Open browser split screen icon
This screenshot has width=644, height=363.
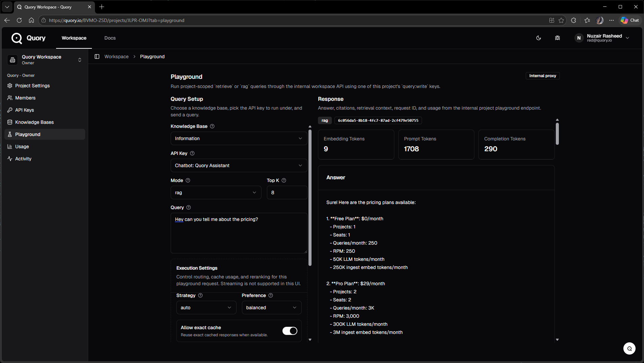click(x=552, y=20)
